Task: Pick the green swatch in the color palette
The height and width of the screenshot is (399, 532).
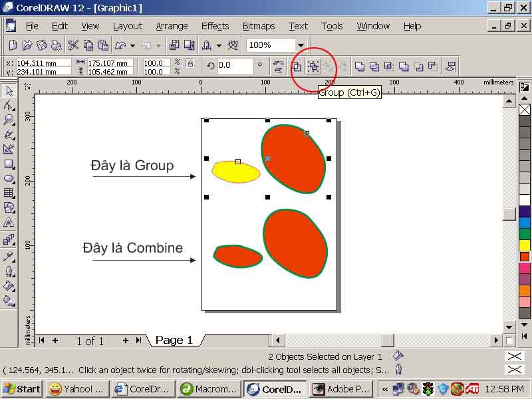Action: click(525, 234)
